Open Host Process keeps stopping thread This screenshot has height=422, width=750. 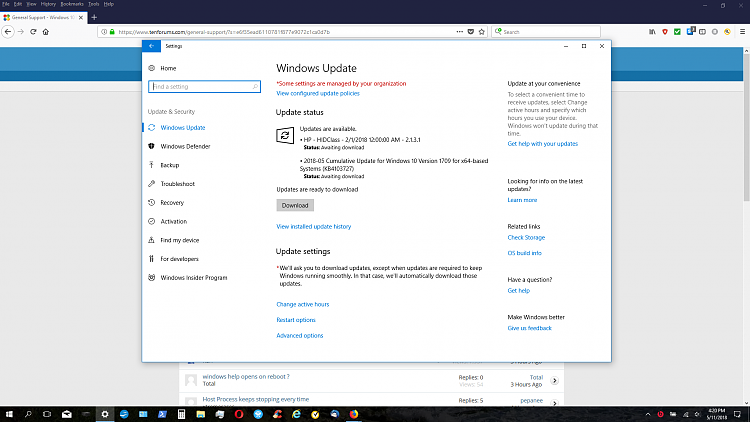click(255, 399)
